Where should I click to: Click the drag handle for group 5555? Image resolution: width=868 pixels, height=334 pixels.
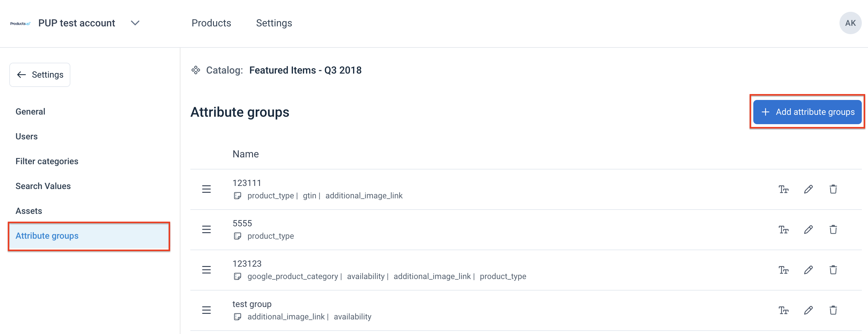point(206,230)
